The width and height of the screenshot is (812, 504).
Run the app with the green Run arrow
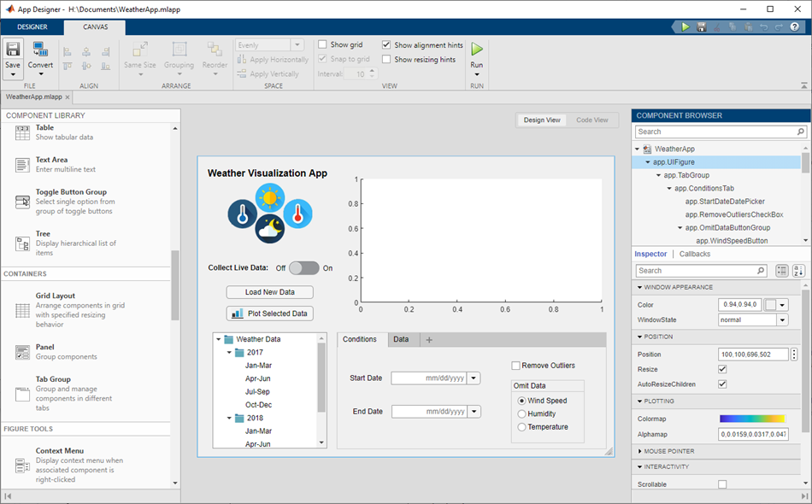pyautogui.click(x=477, y=50)
